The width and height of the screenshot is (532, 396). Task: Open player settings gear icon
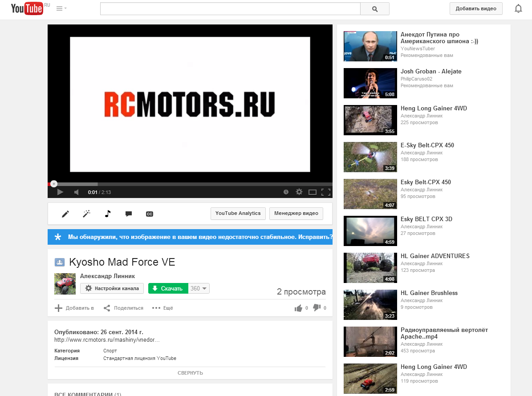299,192
